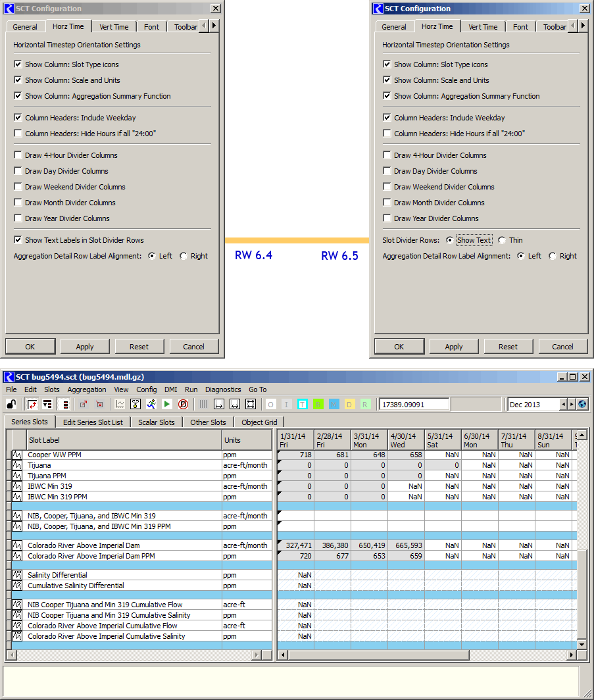
Task: Switch to Scalar Slots tab
Action: pos(156,422)
